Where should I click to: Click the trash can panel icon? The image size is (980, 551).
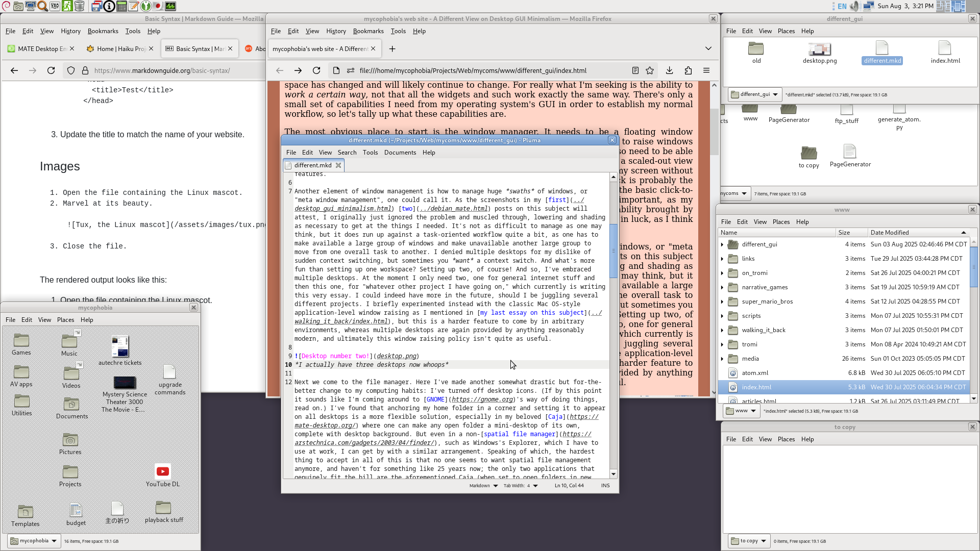coord(79,6)
